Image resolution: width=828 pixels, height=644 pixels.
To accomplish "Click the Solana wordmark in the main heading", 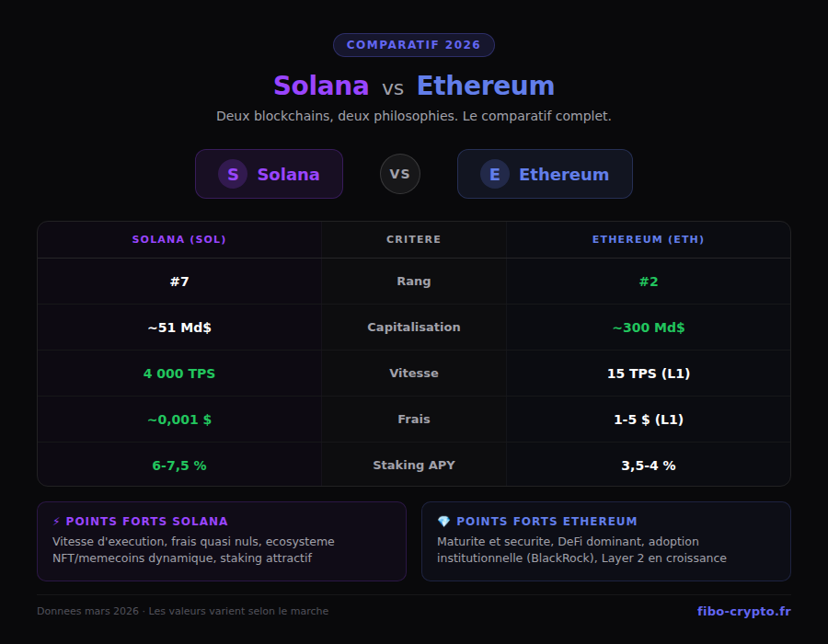I will click(321, 86).
